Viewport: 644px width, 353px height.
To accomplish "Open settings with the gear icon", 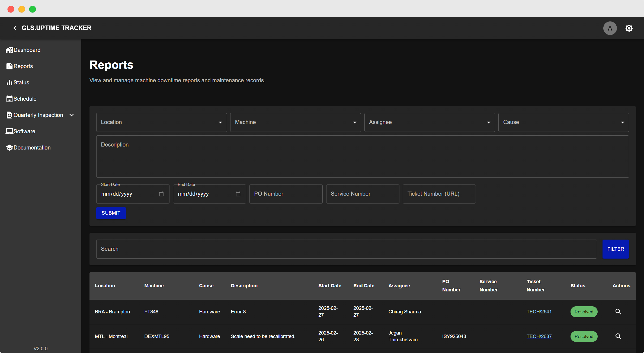I will [629, 28].
